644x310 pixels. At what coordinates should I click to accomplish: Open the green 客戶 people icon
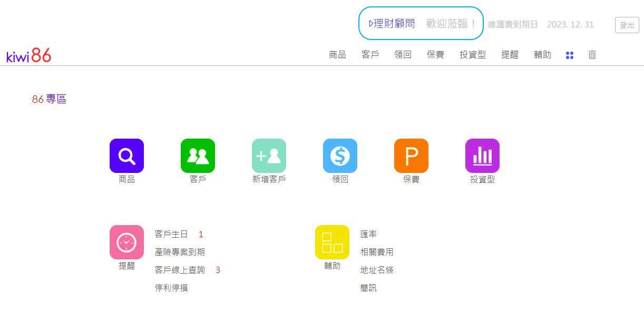tap(198, 156)
